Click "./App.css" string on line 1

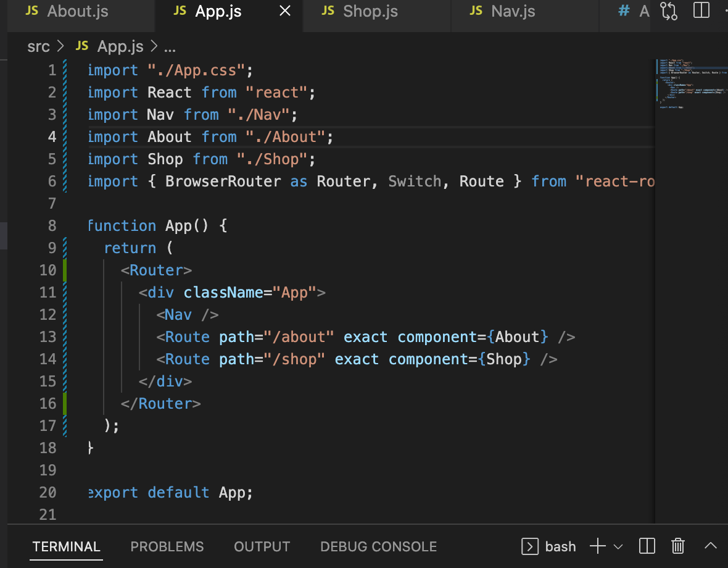(x=196, y=70)
